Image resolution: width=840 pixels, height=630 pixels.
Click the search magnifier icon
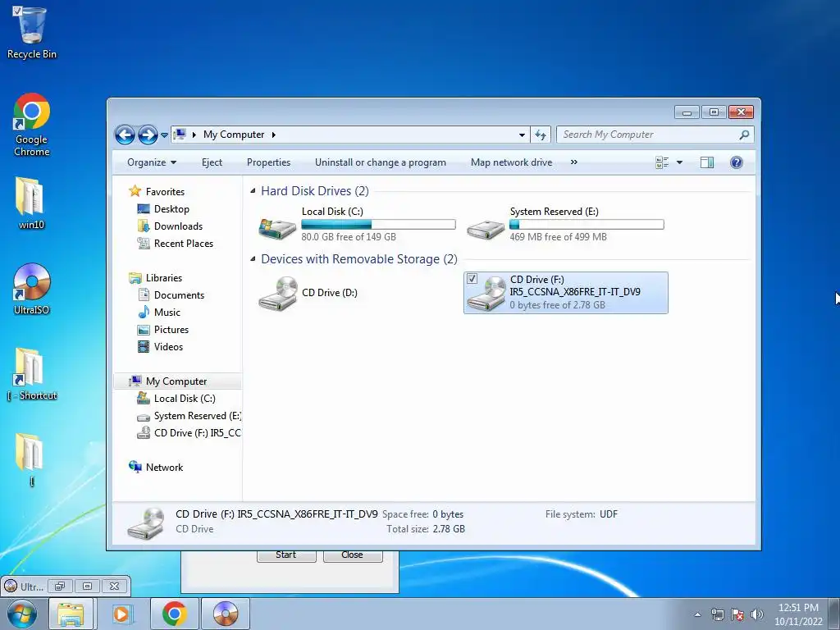744,135
